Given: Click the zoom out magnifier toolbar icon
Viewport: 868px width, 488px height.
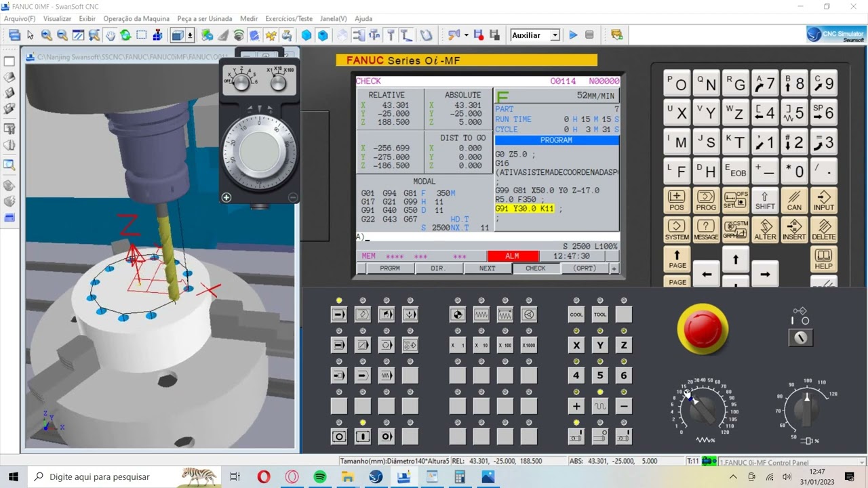Looking at the screenshot, I should click(62, 35).
